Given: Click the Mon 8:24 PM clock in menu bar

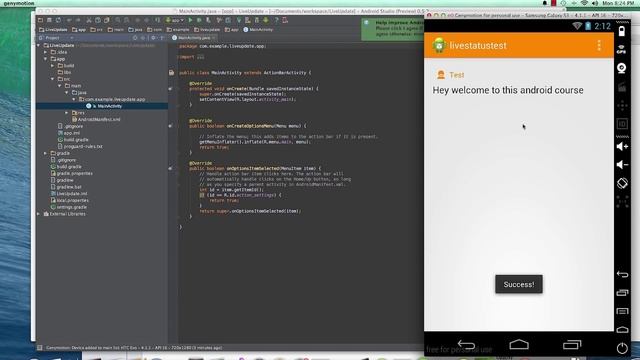Looking at the screenshot, I should [x=618, y=3].
